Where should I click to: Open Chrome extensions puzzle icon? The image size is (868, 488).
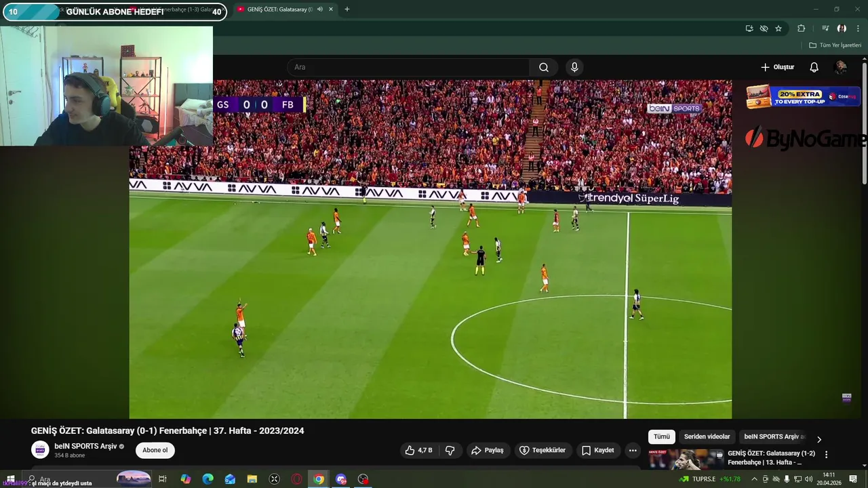[x=801, y=28]
